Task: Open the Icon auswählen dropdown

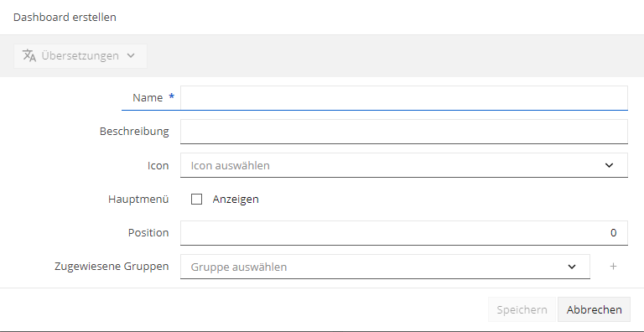Action: tap(403, 165)
